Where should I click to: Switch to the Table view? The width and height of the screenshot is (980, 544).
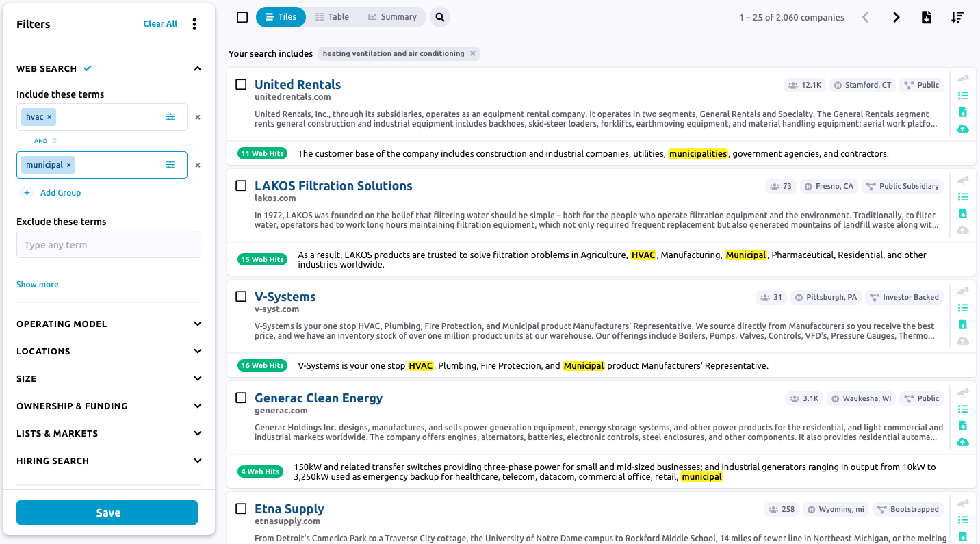pos(333,17)
